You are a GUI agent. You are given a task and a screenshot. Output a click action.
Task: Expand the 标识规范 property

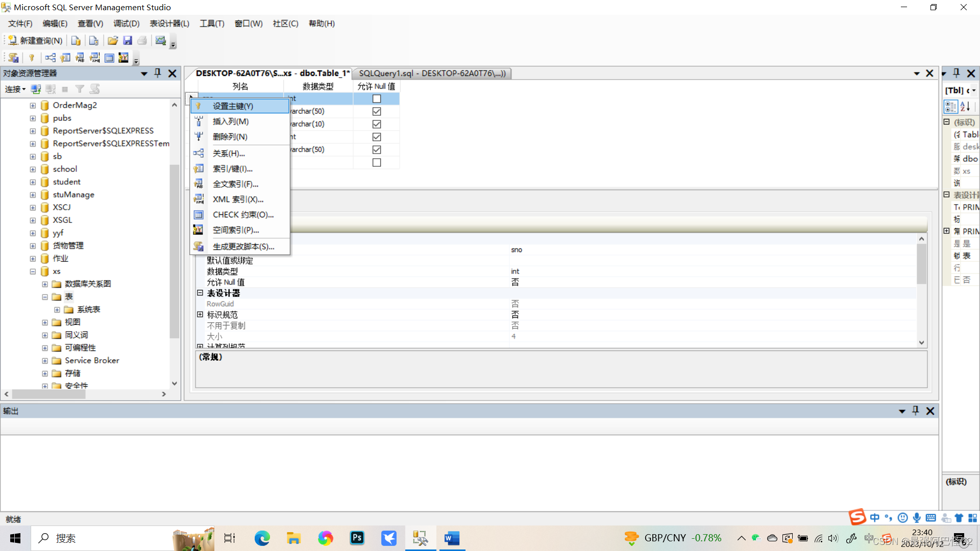[200, 315]
